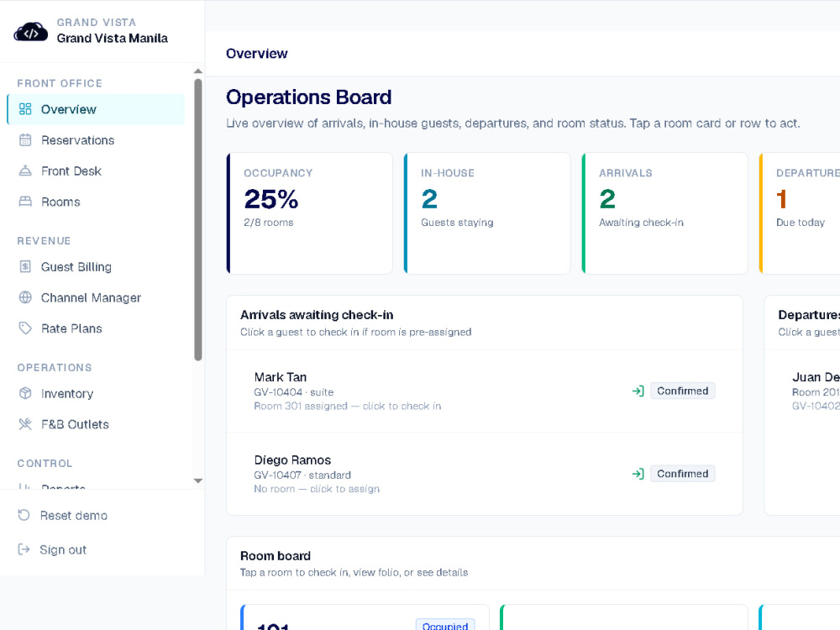Click the In-House guests staying card
This screenshot has height=630, width=840.
pos(487,213)
